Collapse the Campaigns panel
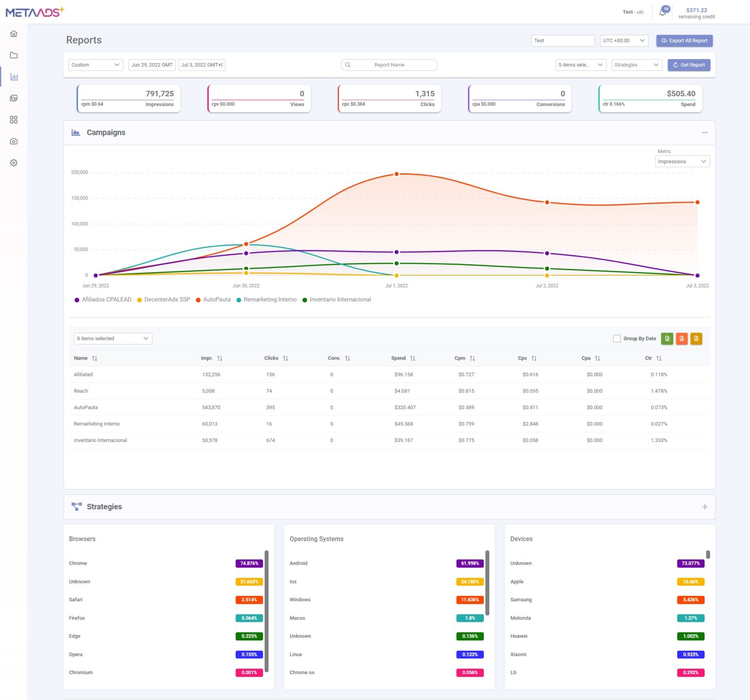The image size is (750, 700). [x=705, y=133]
